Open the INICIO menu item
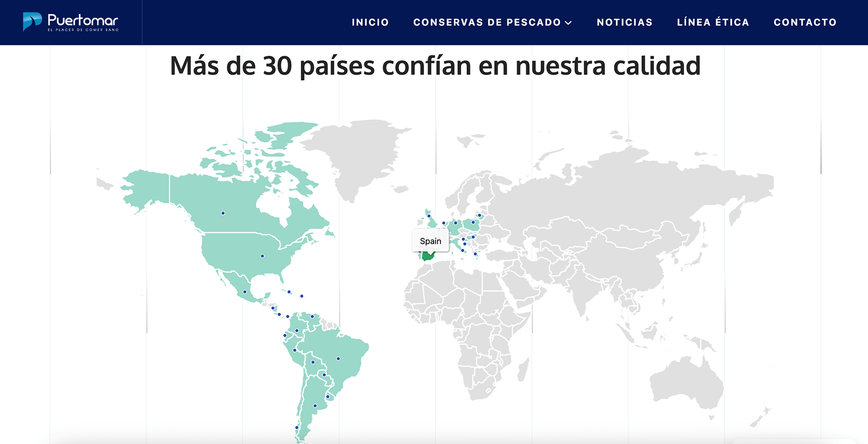 pyautogui.click(x=370, y=22)
